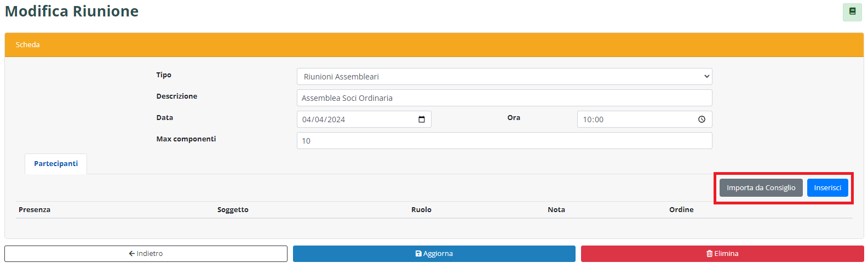This screenshot has width=868, height=268.
Task: Click the Nota column header
Action: point(556,210)
